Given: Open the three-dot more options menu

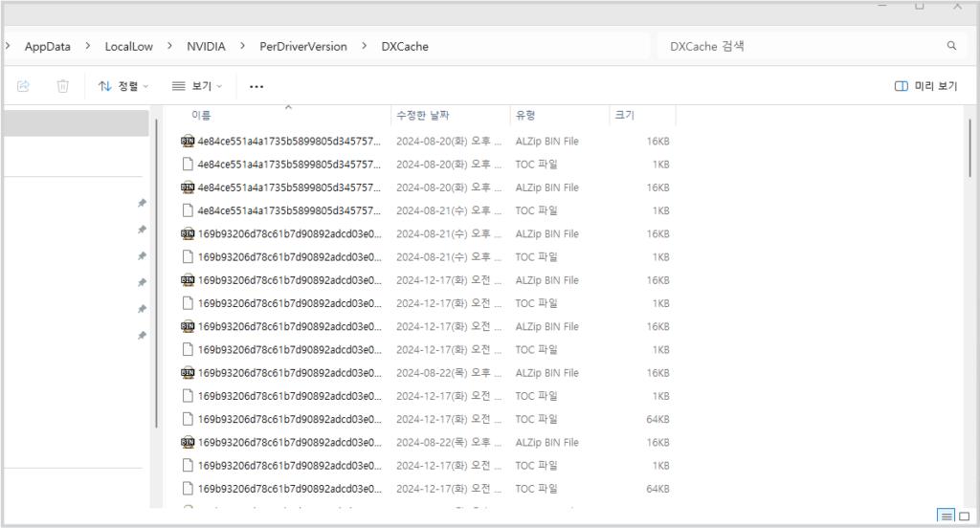Looking at the screenshot, I should tap(256, 86).
